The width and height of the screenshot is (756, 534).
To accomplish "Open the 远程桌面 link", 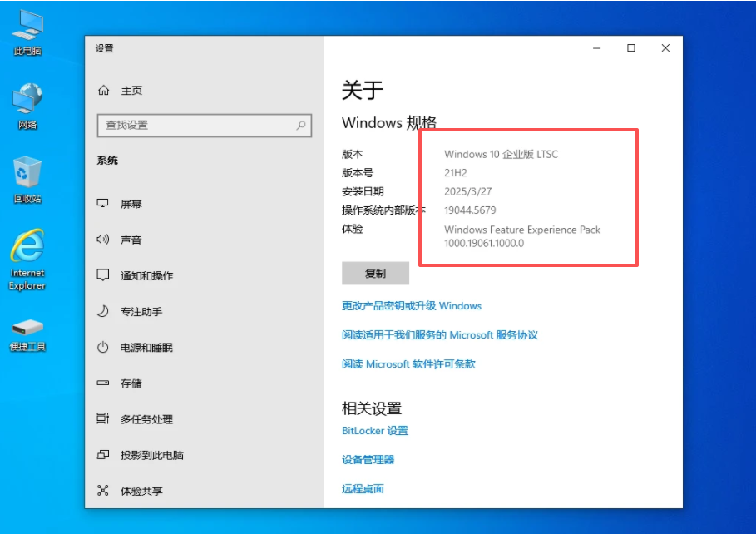I will [363, 488].
